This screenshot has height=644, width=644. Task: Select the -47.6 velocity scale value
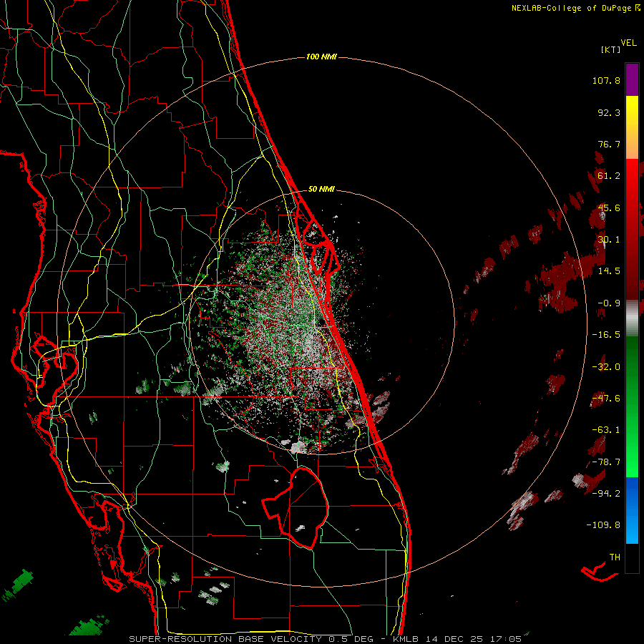pyautogui.click(x=606, y=399)
